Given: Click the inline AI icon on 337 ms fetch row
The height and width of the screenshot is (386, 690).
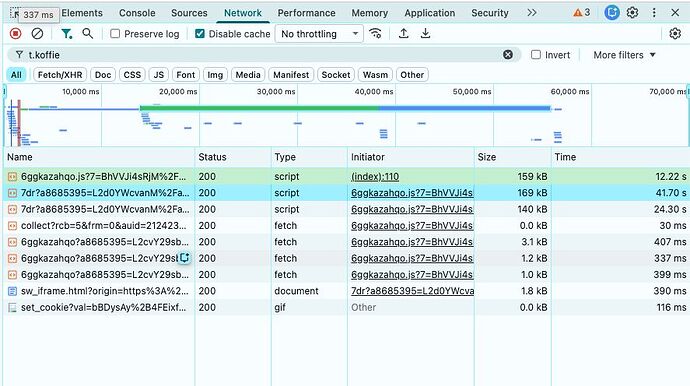Looking at the screenshot, I should [x=184, y=258].
